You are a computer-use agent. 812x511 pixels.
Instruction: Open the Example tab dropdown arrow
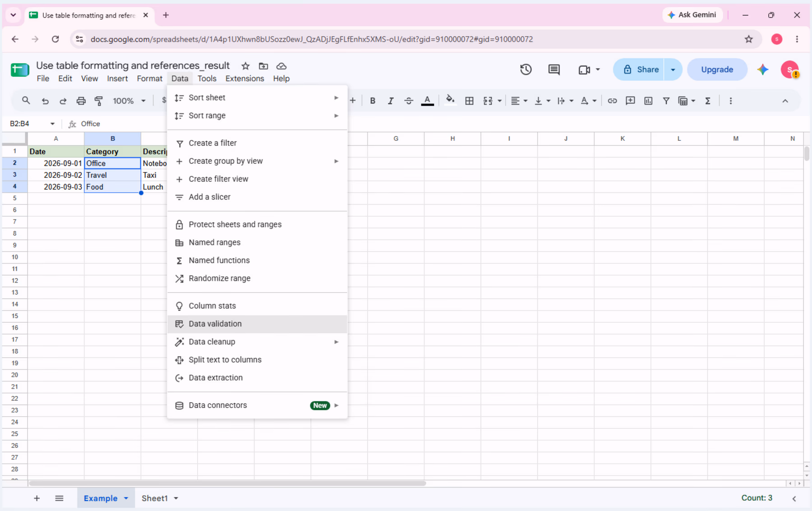[x=126, y=498]
